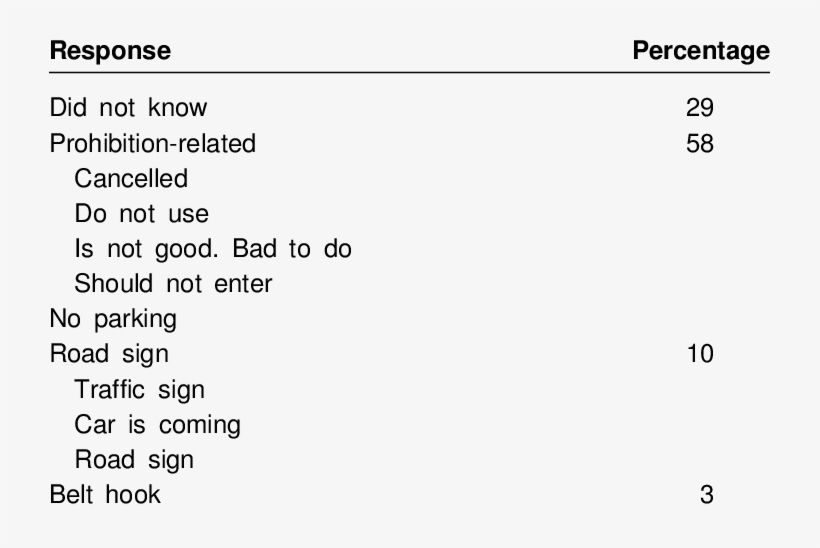Click the "Do not use" entry
The width and height of the screenshot is (820, 548).
click(141, 213)
